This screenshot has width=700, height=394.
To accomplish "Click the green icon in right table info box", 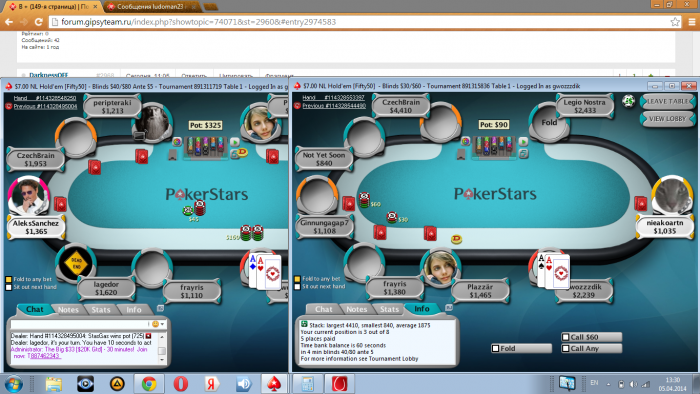I will (304, 324).
